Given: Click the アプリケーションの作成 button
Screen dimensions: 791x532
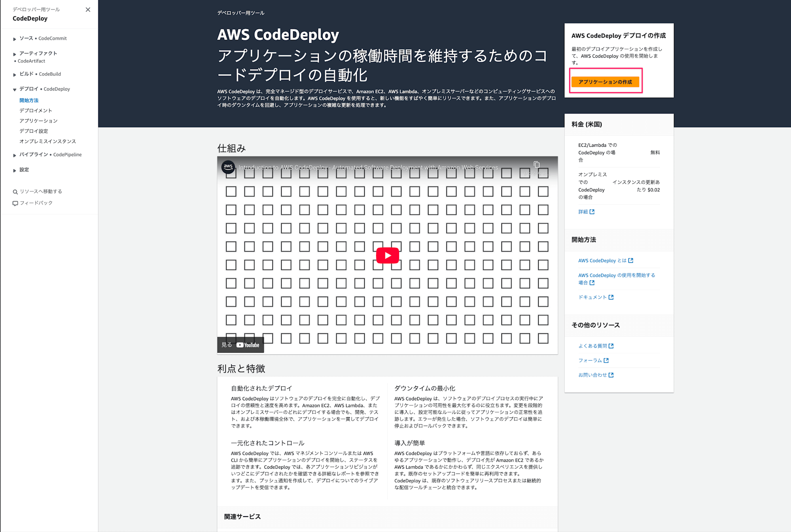Looking at the screenshot, I should point(605,82).
